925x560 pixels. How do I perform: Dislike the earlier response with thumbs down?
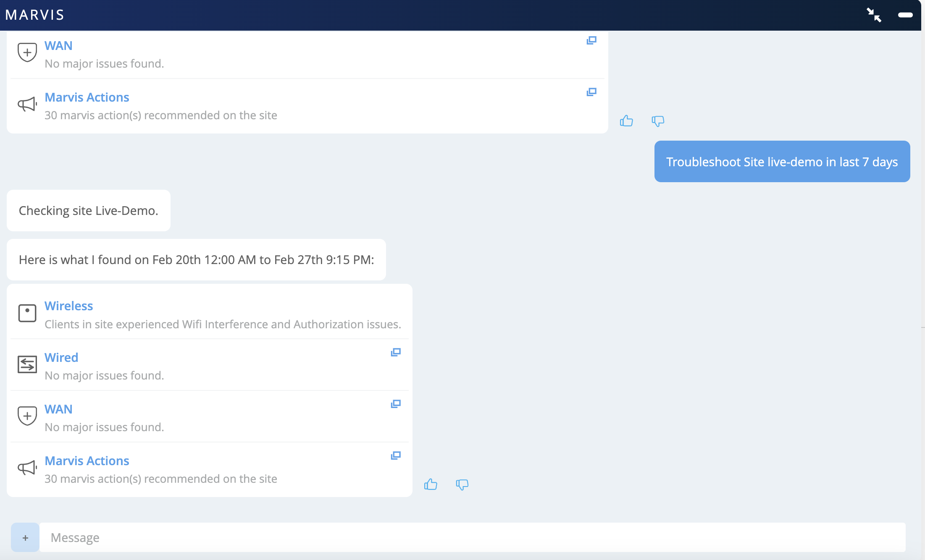(658, 121)
